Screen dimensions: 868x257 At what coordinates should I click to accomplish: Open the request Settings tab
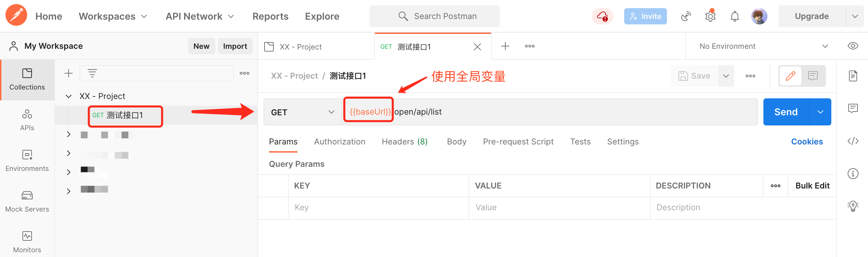pos(623,142)
